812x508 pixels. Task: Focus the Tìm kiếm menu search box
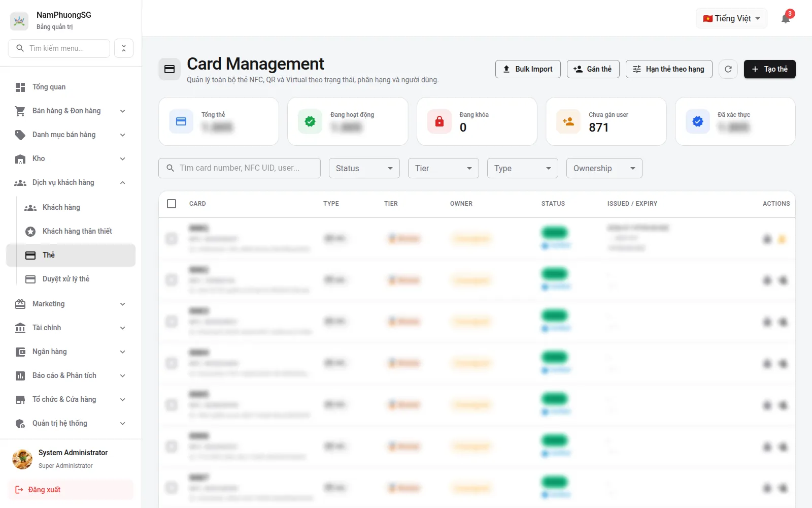click(x=59, y=48)
